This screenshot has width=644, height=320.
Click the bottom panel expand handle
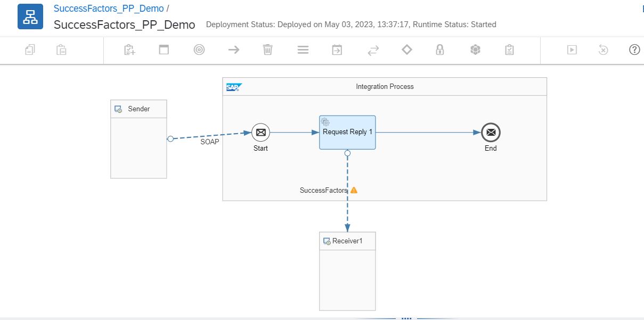pos(406,318)
